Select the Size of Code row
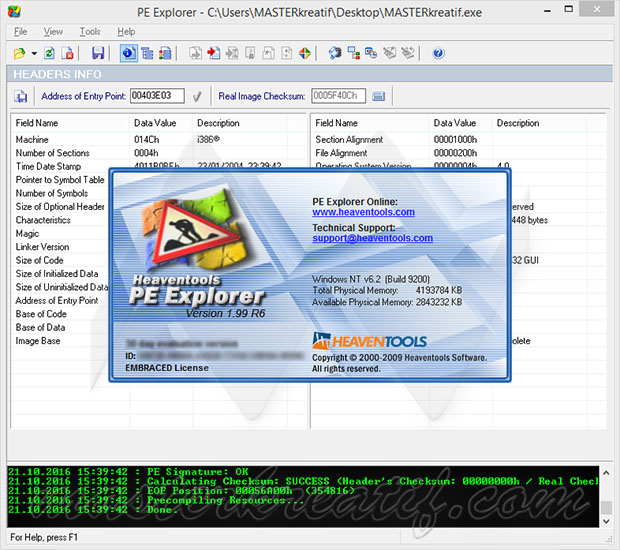Screen dimensions: 620x550 coord(60,261)
